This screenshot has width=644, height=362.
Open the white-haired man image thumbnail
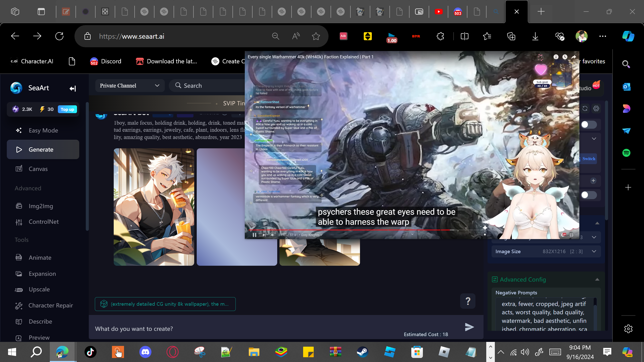point(154,207)
